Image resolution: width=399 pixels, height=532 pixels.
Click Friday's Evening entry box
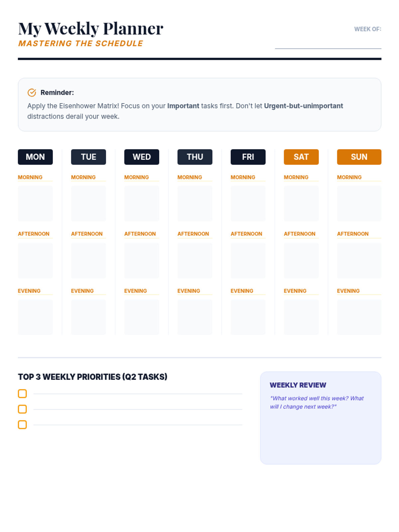[248, 317]
